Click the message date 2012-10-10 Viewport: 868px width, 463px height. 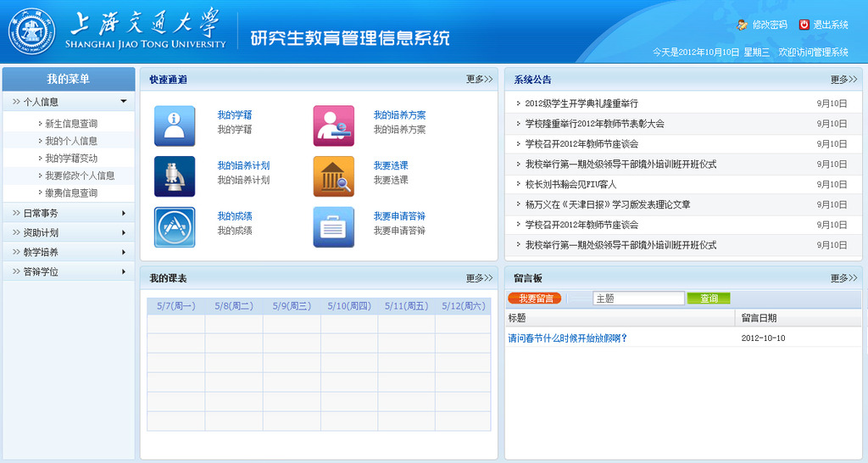763,337
